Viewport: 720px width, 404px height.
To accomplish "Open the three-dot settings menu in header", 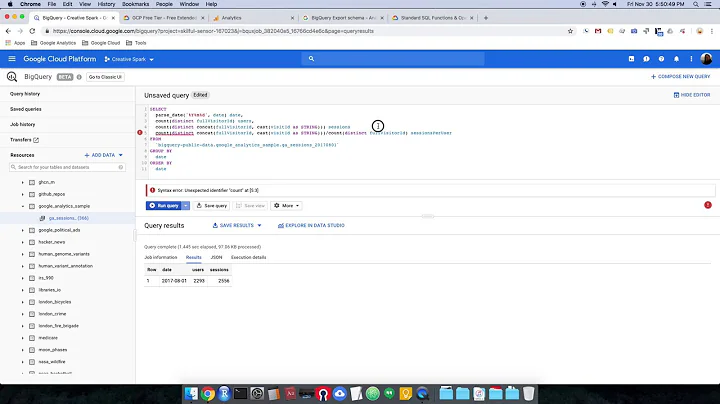I will pos(691,59).
